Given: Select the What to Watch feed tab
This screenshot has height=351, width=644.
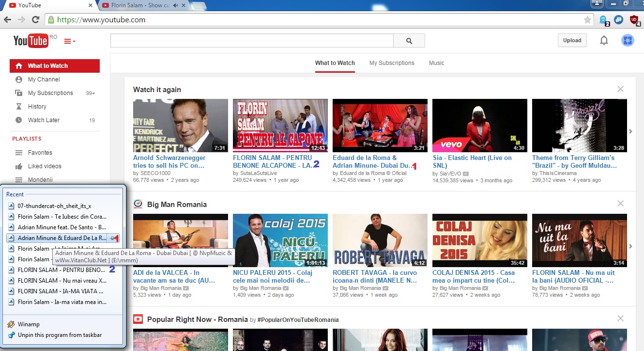Looking at the screenshot, I should (x=335, y=63).
